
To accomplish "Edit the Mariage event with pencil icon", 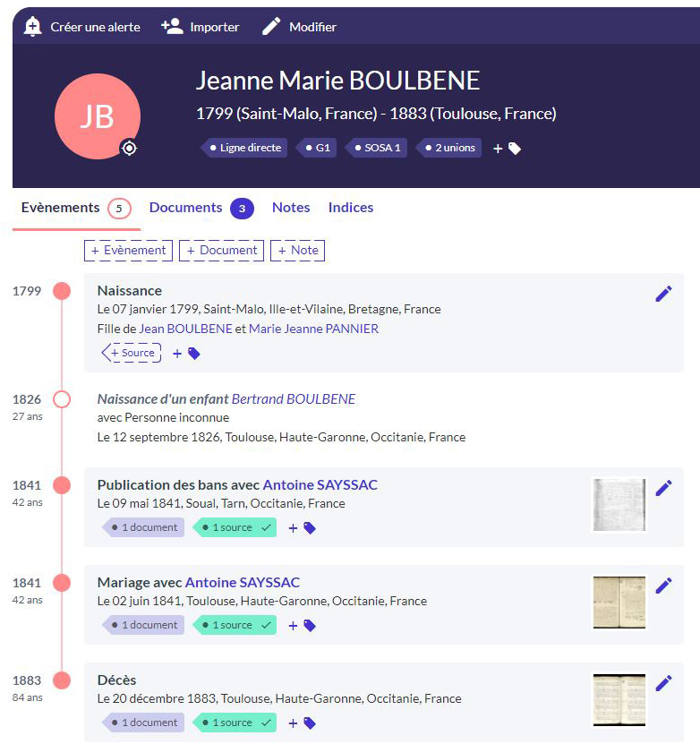I will click(x=663, y=586).
